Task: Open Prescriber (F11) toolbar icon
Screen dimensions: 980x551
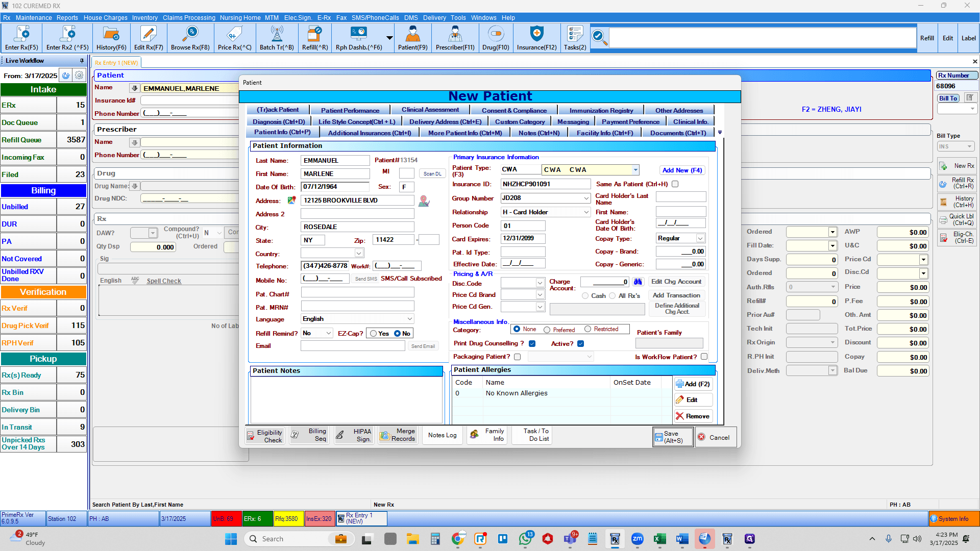Action: pyautogui.click(x=455, y=38)
